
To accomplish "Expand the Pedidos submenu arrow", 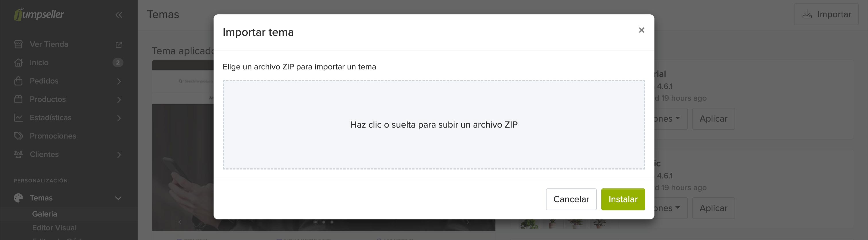I will [119, 81].
